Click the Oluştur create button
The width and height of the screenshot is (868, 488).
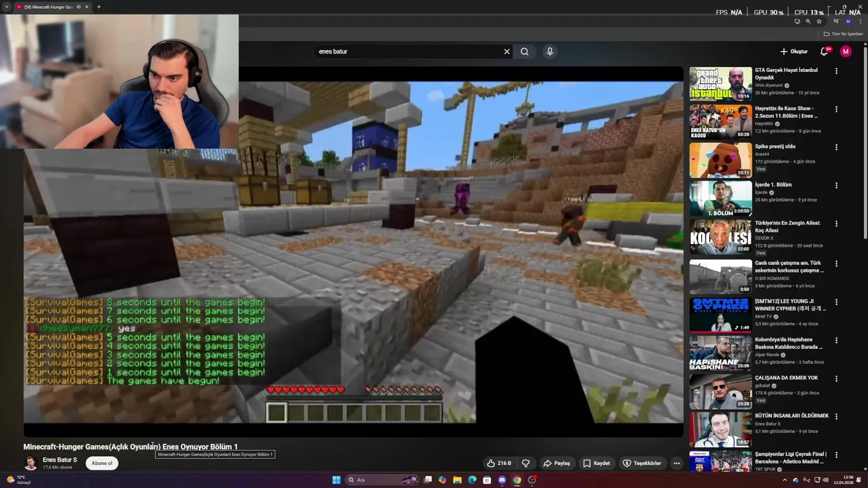tap(793, 52)
